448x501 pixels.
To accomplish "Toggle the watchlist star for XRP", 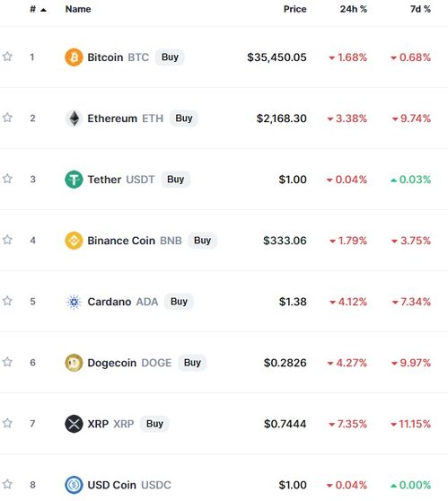I will [7, 423].
